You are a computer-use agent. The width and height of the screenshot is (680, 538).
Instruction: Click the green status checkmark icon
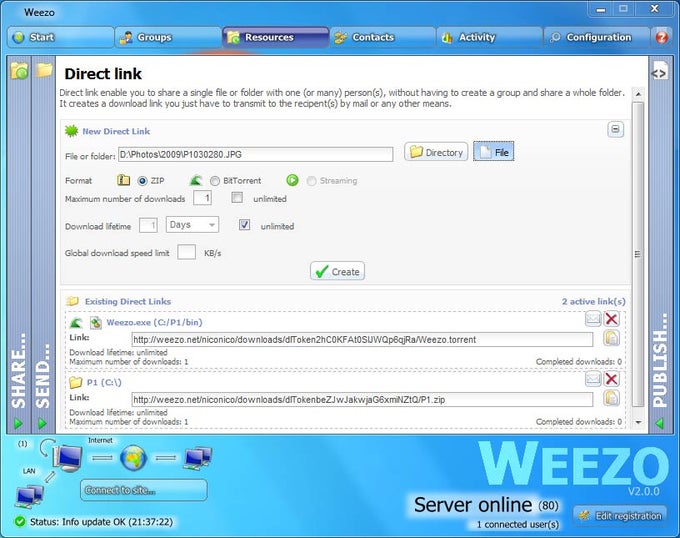pos(20,522)
